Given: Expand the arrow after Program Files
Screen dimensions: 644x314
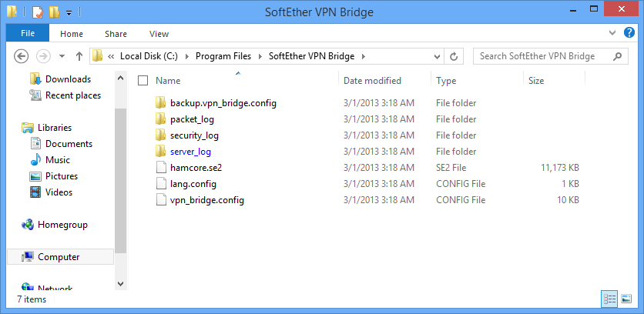Looking at the screenshot, I should [x=260, y=56].
